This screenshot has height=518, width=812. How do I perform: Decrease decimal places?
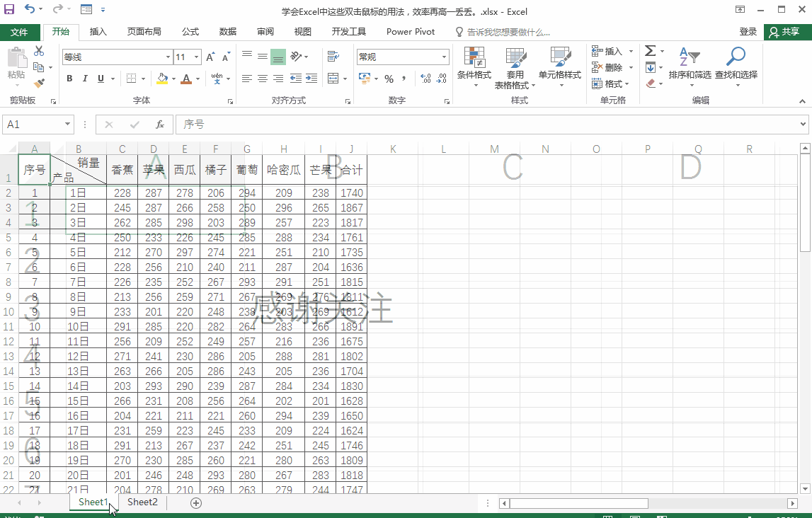coord(441,78)
